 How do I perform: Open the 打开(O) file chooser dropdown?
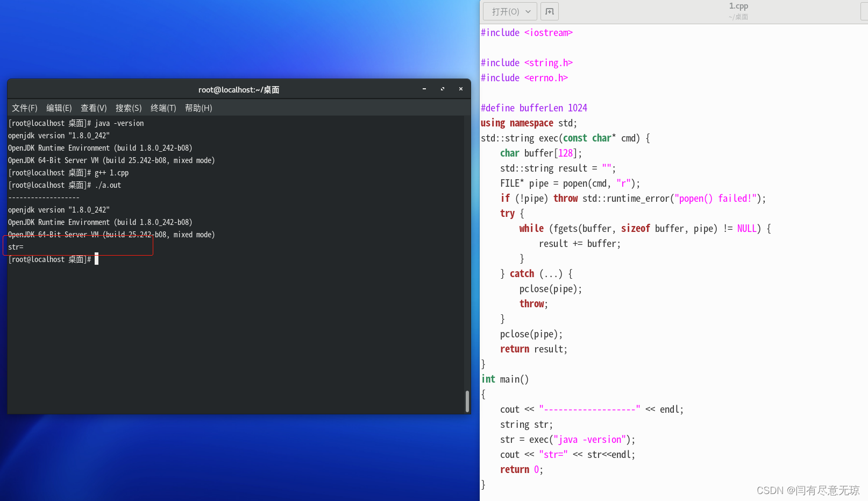[506, 11]
